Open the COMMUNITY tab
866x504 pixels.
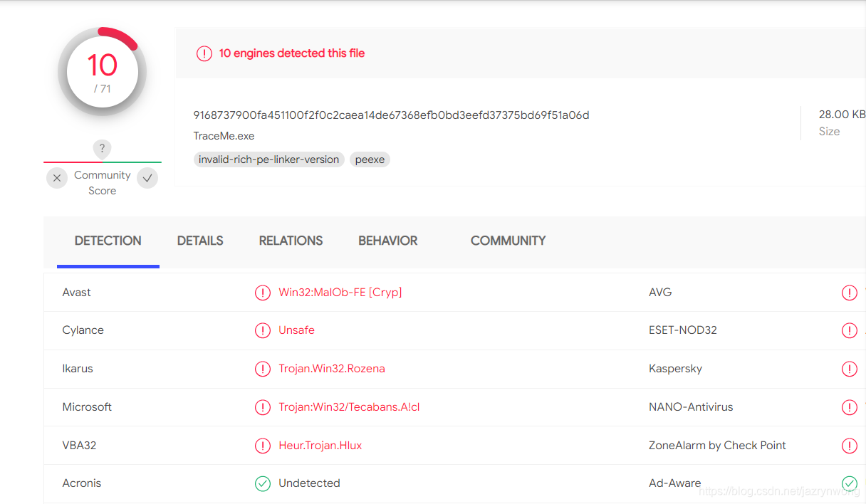tap(508, 241)
